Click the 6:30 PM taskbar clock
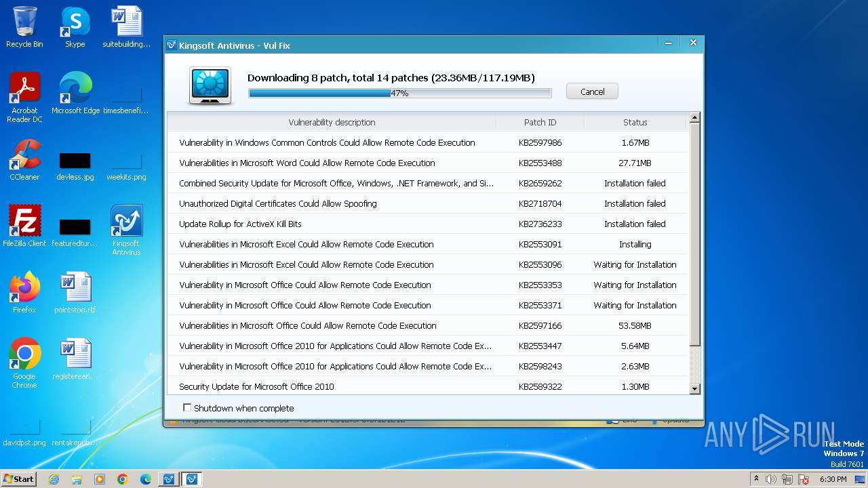The width and height of the screenshot is (868, 488). (x=833, y=479)
